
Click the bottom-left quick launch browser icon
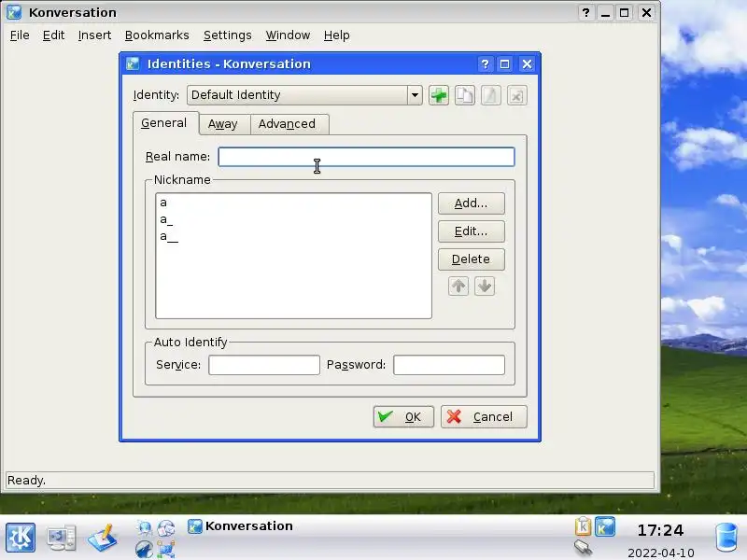pyautogui.click(x=144, y=549)
